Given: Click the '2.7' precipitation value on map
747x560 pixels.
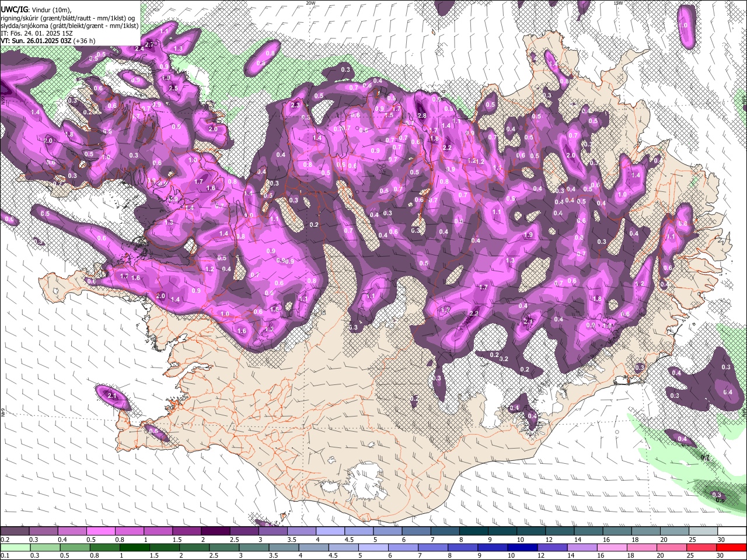Looking at the screenshot, I should (149, 44).
